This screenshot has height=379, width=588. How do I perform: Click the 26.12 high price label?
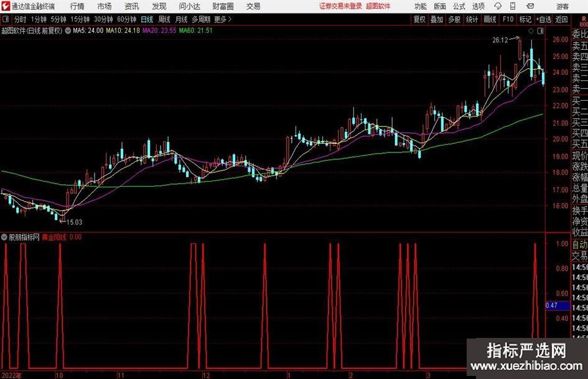click(500, 40)
